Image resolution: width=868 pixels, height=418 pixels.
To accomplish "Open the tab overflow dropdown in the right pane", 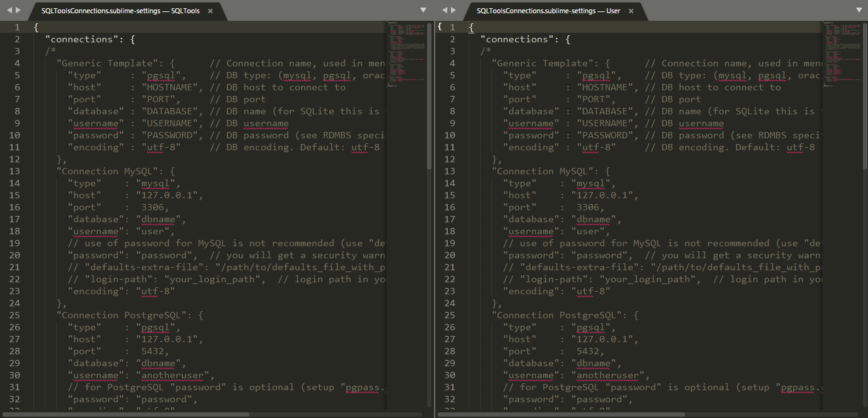I will (x=859, y=9).
